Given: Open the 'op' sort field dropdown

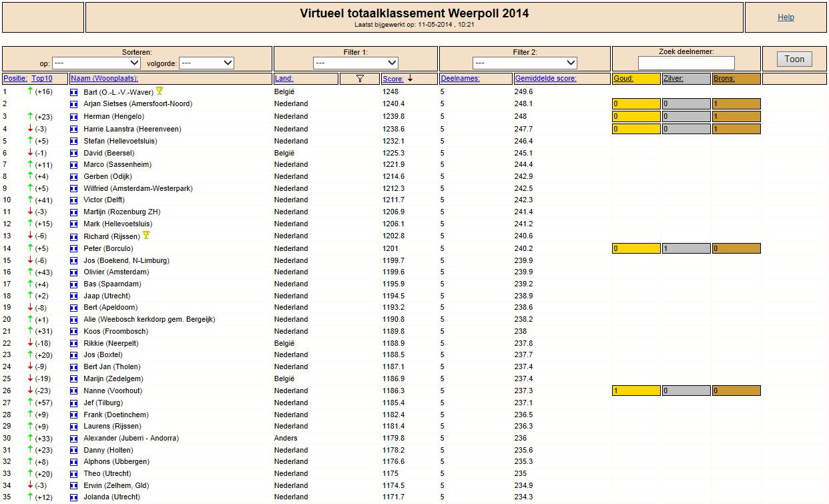Looking at the screenshot, I should pos(95,63).
